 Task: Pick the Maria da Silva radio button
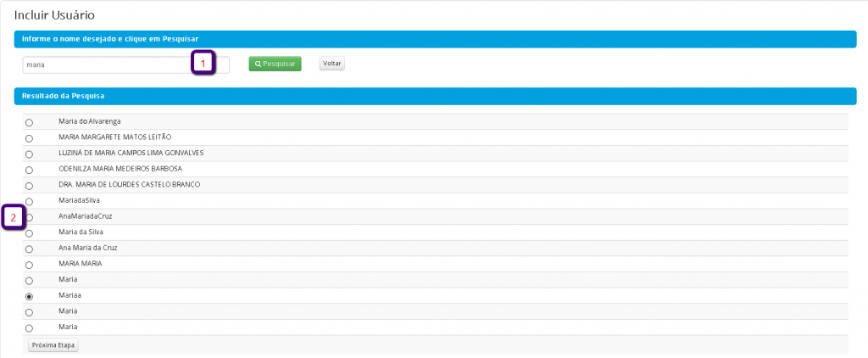click(x=29, y=232)
